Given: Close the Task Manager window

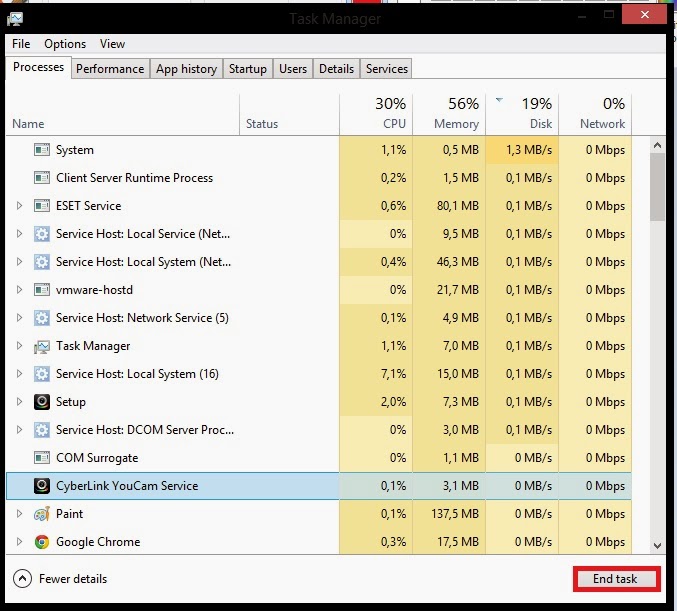Looking at the screenshot, I should coord(645,15).
